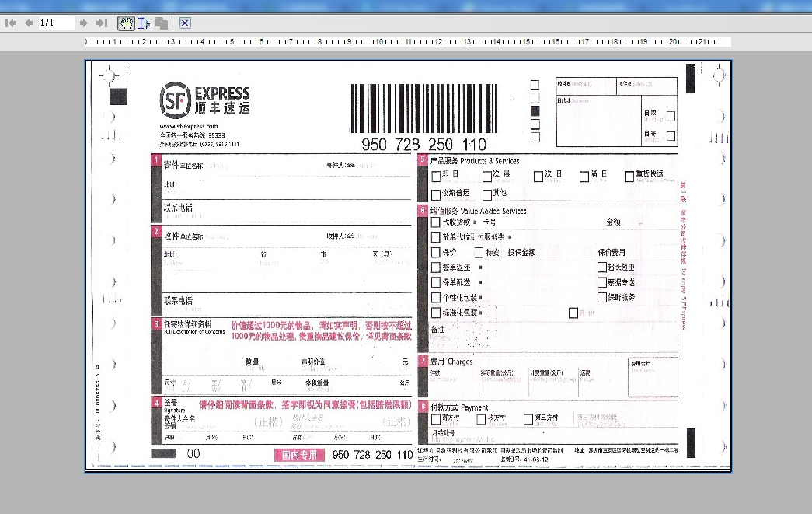Tick the 隔日 checkbox

pyautogui.click(x=584, y=177)
